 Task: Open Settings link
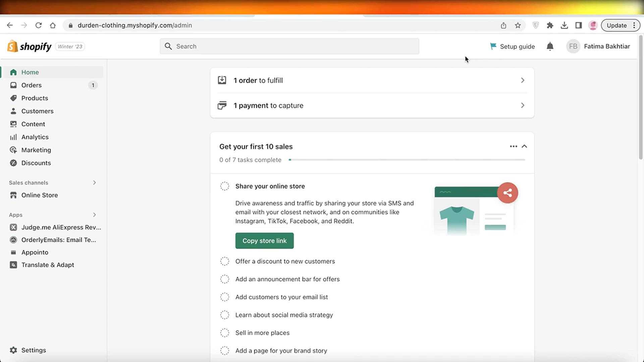[34, 350]
